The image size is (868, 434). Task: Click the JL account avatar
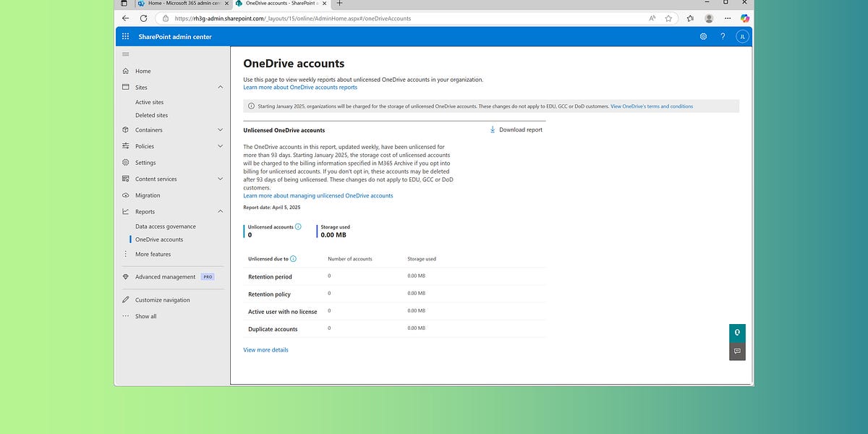click(x=741, y=35)
